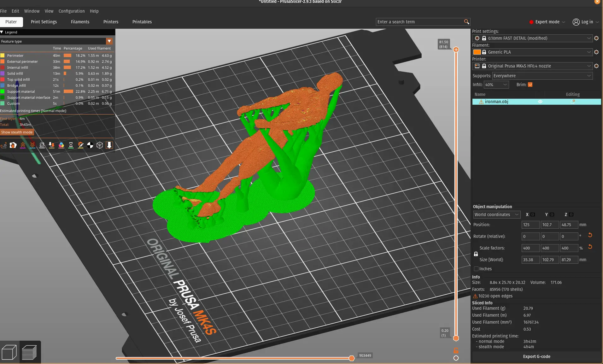Screen dimensions: 603x364
Task: Uncheck the Brim checkbox
Action: pos(530,85)
